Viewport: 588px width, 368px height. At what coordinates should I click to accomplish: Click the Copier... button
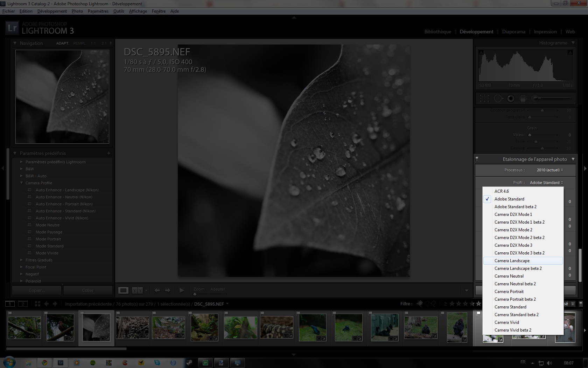point(37,290)
